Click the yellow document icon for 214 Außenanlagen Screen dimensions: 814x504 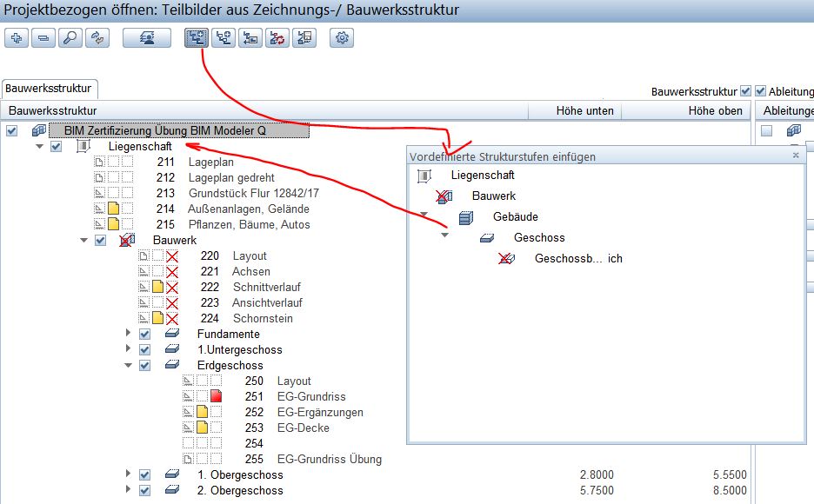(112, 209)
